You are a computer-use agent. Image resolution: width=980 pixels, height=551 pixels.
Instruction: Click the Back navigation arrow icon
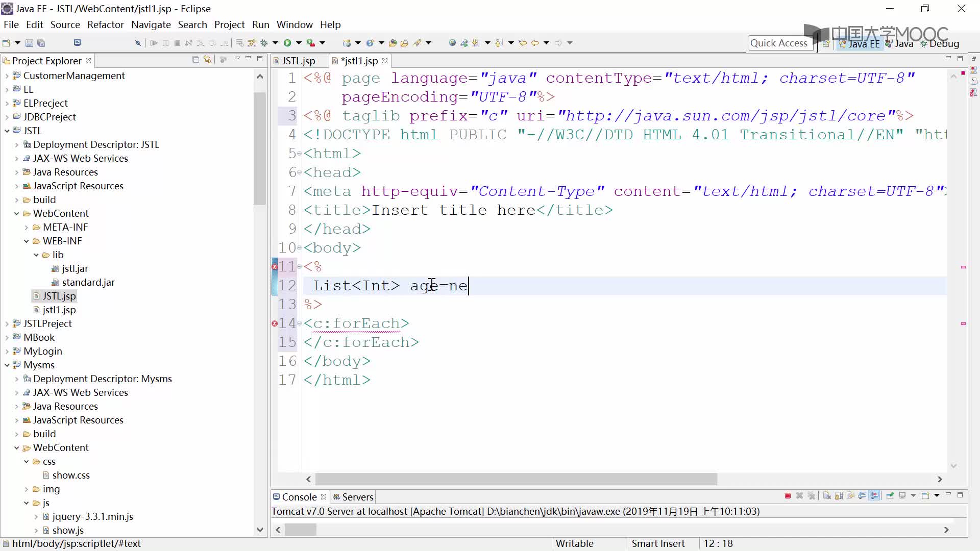(535, 43)
